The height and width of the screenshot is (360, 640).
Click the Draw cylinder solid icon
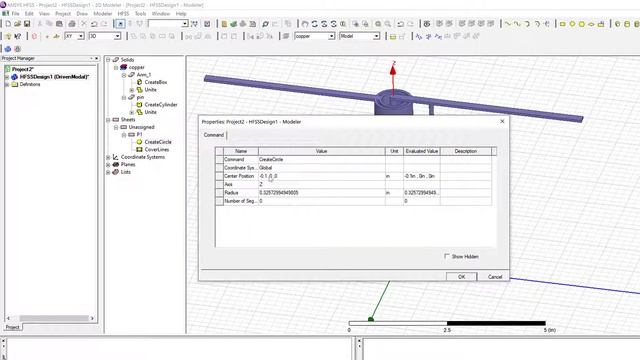(x=627, y=24)
